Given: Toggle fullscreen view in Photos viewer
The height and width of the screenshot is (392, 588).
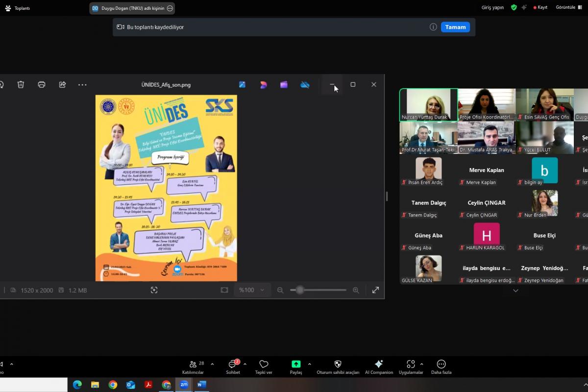Looking at the screenshot, I should coord(375,290).
